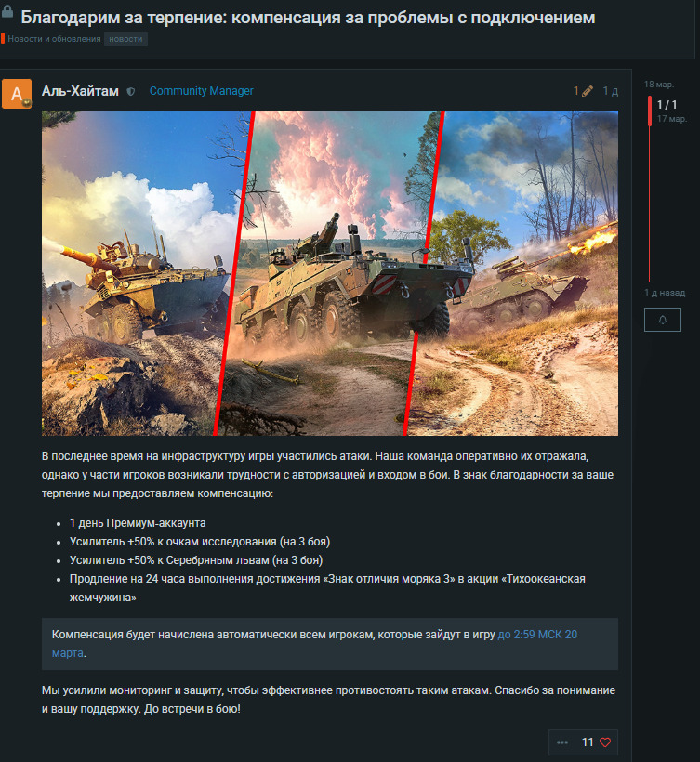Click the shield icon next to Аль-Хайтам
Screen dimensions: 700x762
click(x=131, y=91)
